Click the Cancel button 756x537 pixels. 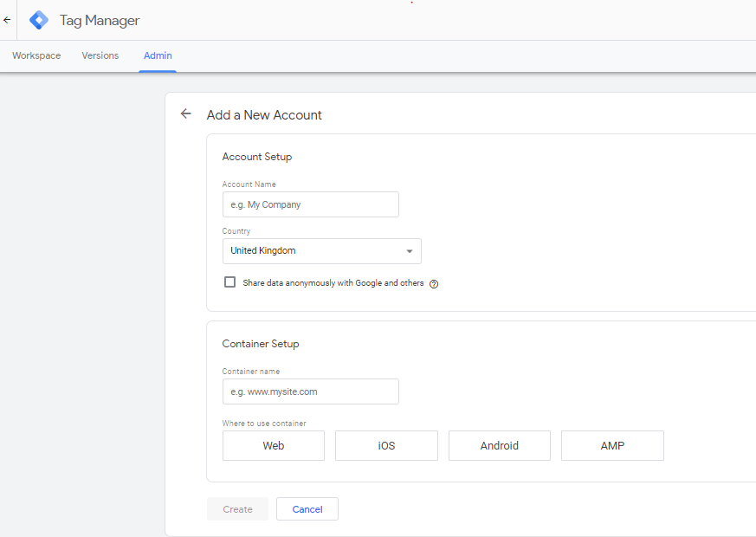pos(307,509)
